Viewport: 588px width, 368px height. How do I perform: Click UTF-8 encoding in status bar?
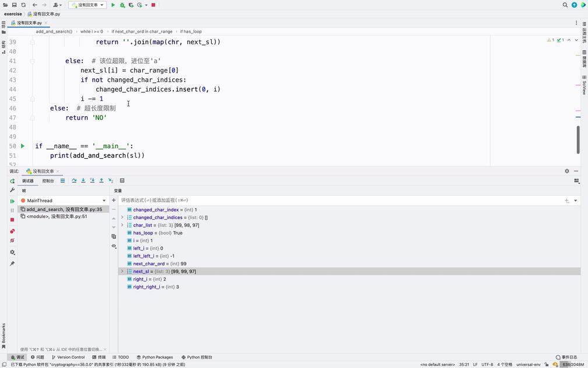(487, 364)
